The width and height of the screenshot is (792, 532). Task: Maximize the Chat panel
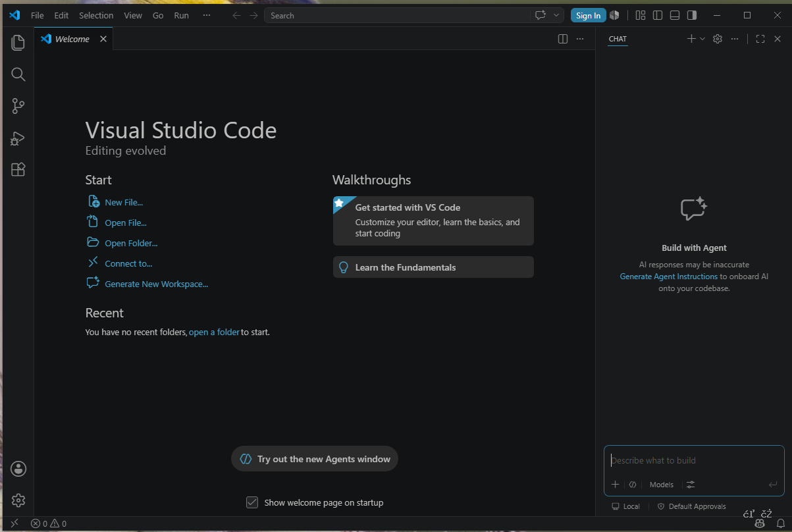760,39
